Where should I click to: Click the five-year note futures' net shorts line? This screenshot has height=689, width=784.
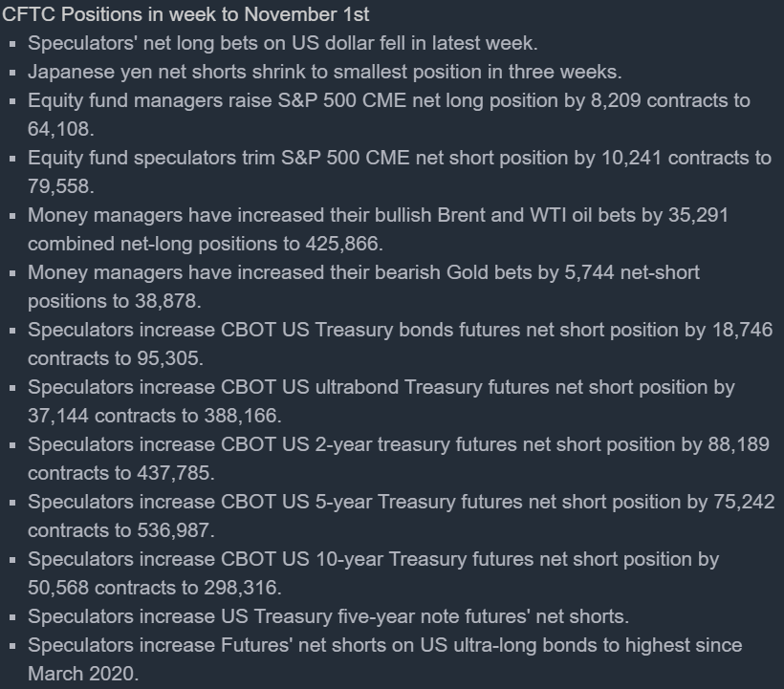[328, 616]
